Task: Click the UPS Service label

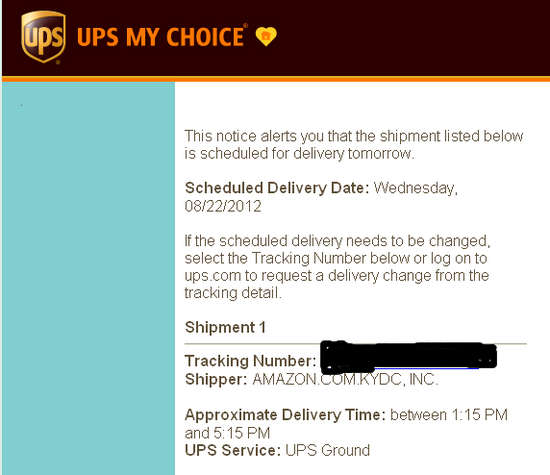Action: coord(233,450)
